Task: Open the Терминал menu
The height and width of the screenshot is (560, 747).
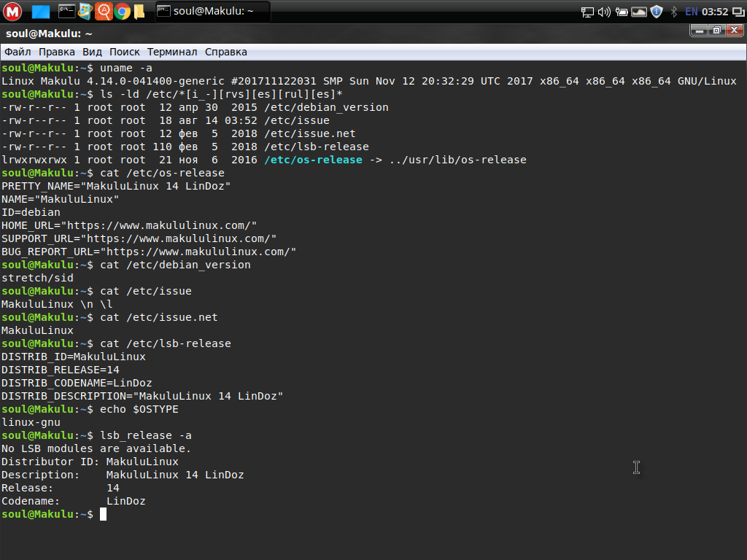Action: [172, 52]
